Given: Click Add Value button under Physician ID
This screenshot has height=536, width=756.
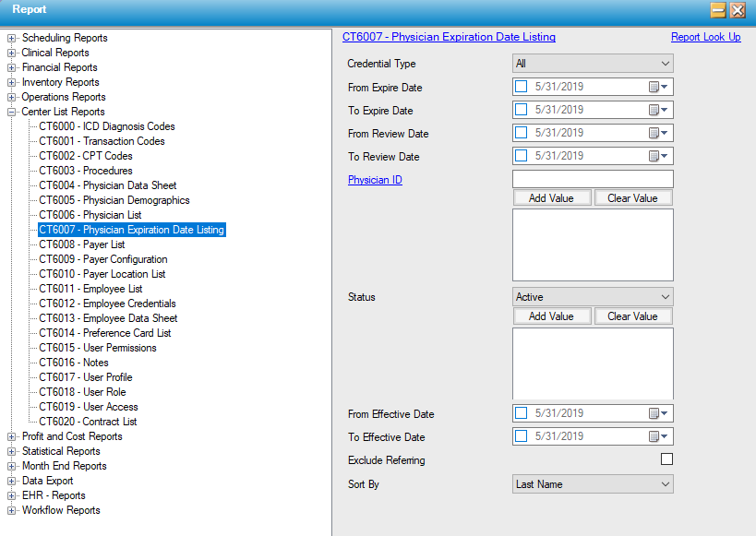Looking at the screenshot, I should [x=551, y=198].
